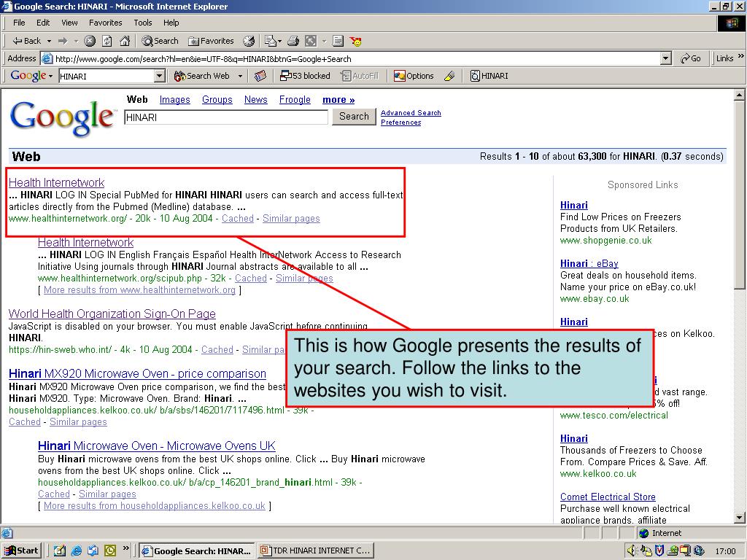747x560 pixels.
Task: Click HINARI word-find button on toolbar
Action: pos(489,76)
